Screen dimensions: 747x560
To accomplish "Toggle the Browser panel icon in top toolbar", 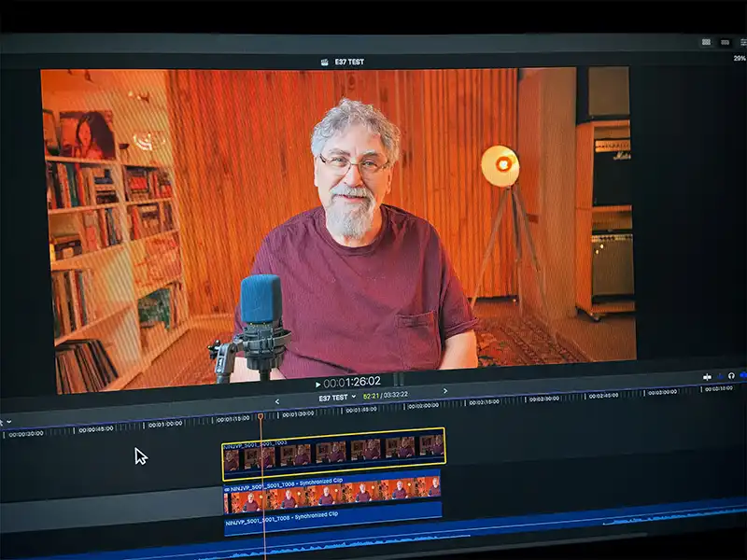I will pyautogui.click(x=706, y=42).
